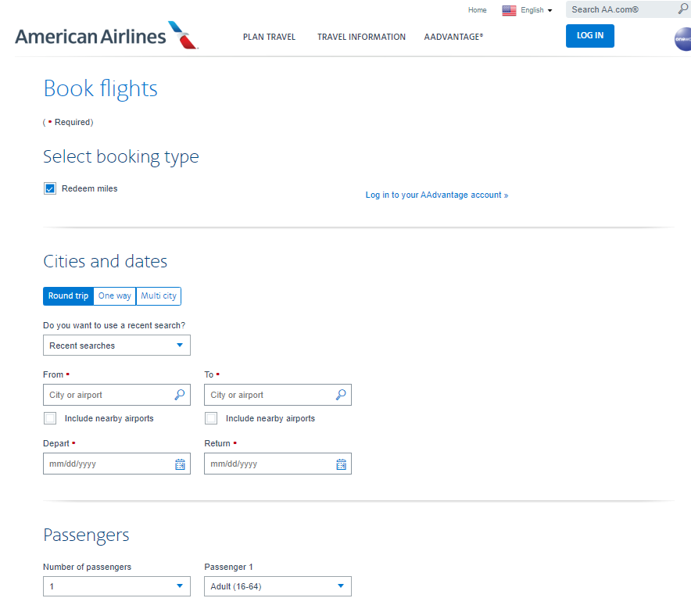Click the magnifier icon in the To field
This screenshot has width=691, height=616.
pos(341,395)
